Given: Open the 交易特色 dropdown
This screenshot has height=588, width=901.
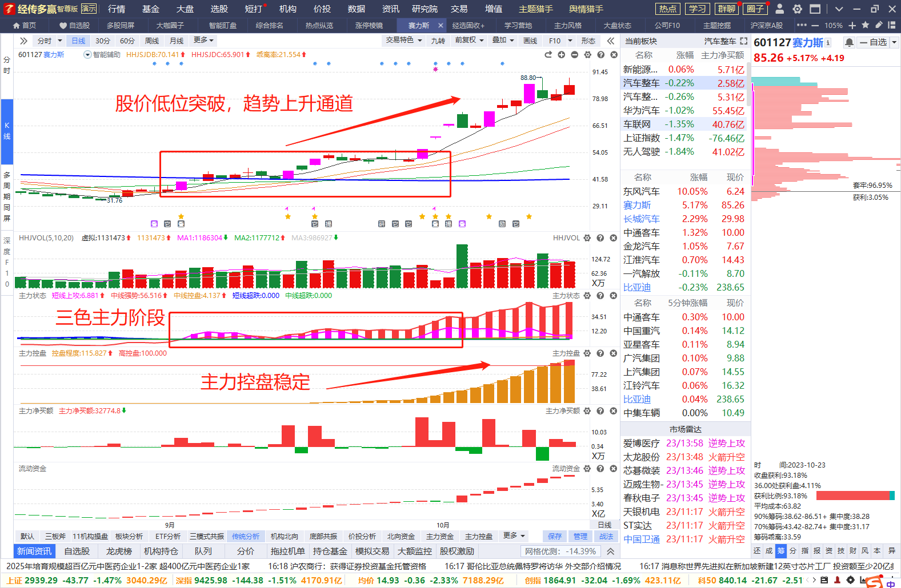Looking at the screenshot, I should click(x=404, y=41).
